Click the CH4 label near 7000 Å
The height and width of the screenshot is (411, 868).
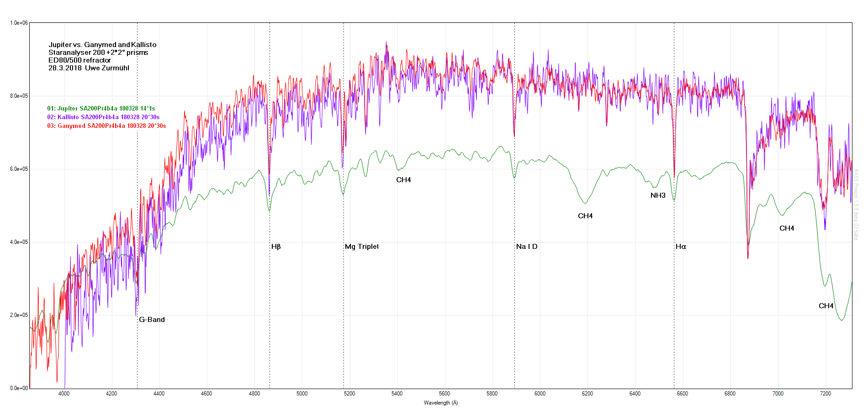(x=787, y=228)
